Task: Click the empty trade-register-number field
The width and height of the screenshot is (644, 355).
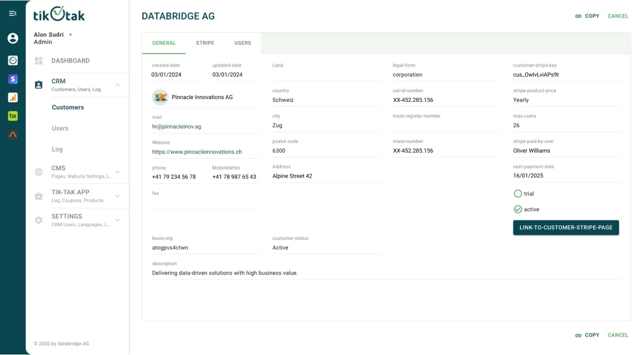Action: point(446,122)
